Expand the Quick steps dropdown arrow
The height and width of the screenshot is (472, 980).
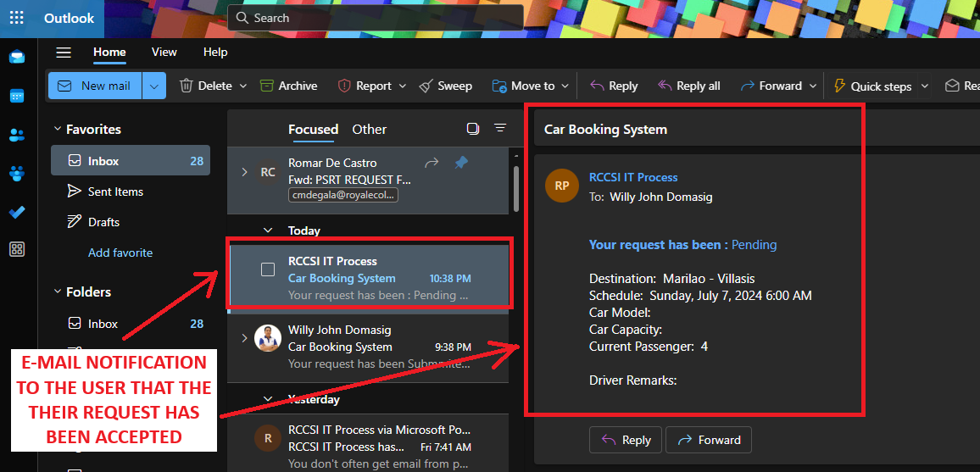click(923, 86)
